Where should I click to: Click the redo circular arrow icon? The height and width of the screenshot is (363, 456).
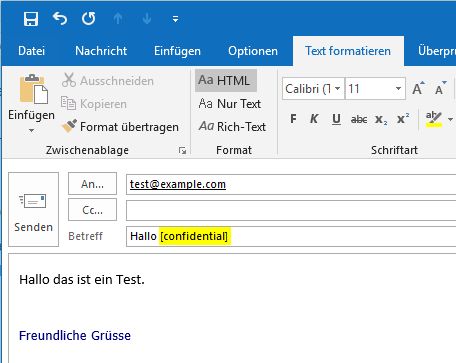point(89,19)
